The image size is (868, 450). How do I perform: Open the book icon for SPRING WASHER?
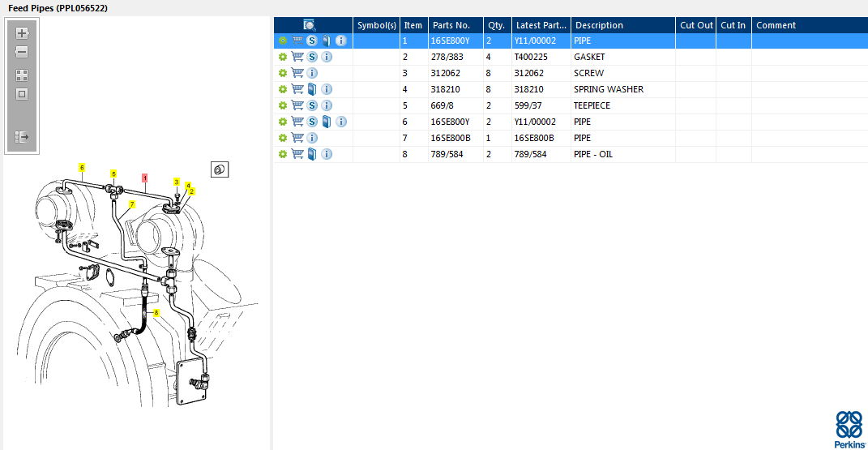(312, 89)
